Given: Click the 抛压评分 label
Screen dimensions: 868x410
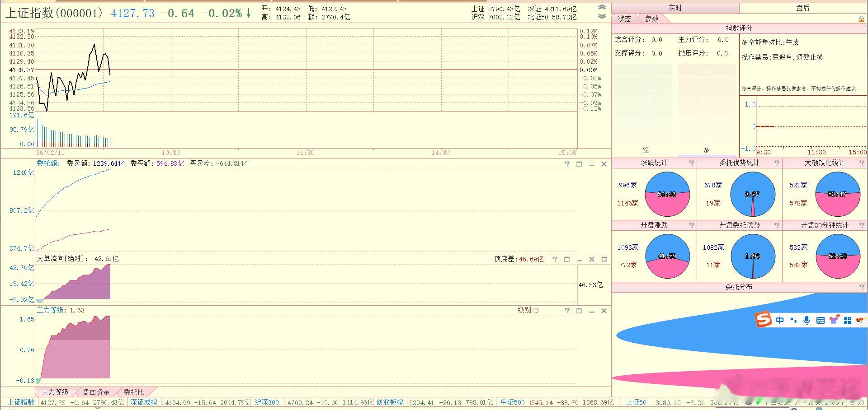Looking at the screenshot, I should (693, 53).
